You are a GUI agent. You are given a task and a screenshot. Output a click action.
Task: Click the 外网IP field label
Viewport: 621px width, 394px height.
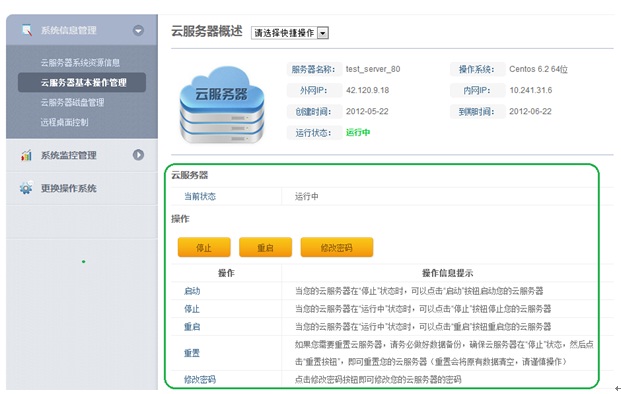tap(314, 90)
